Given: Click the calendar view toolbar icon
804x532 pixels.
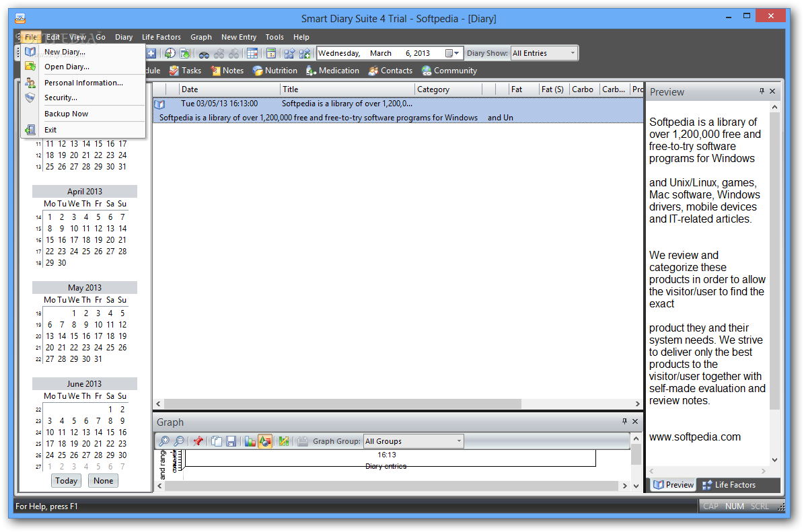Looking at the screenshot, I should pos(271,53).
